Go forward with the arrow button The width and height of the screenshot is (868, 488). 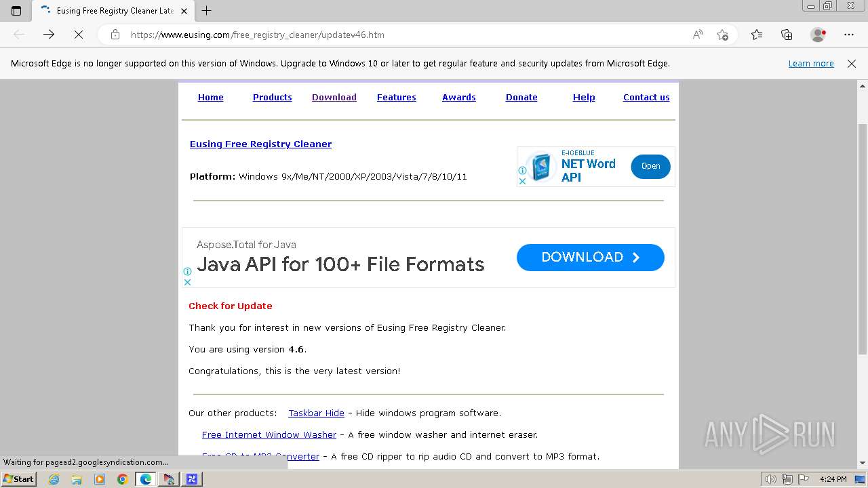coord(49,35)
